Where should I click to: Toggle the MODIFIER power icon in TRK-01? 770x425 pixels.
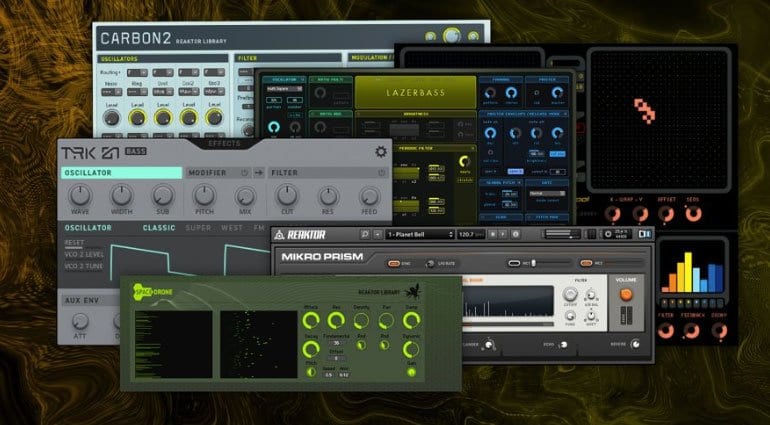pyautogui.click(x=245, y=172)
